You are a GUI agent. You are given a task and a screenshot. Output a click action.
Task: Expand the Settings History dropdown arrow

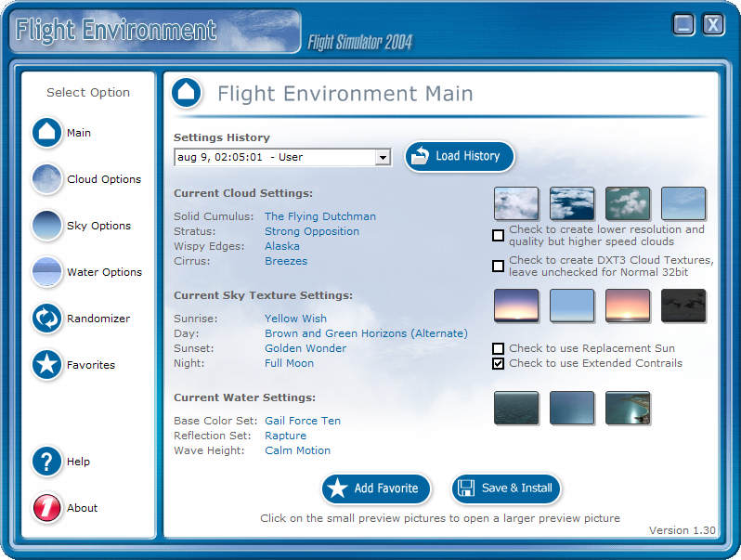(382, 158)
